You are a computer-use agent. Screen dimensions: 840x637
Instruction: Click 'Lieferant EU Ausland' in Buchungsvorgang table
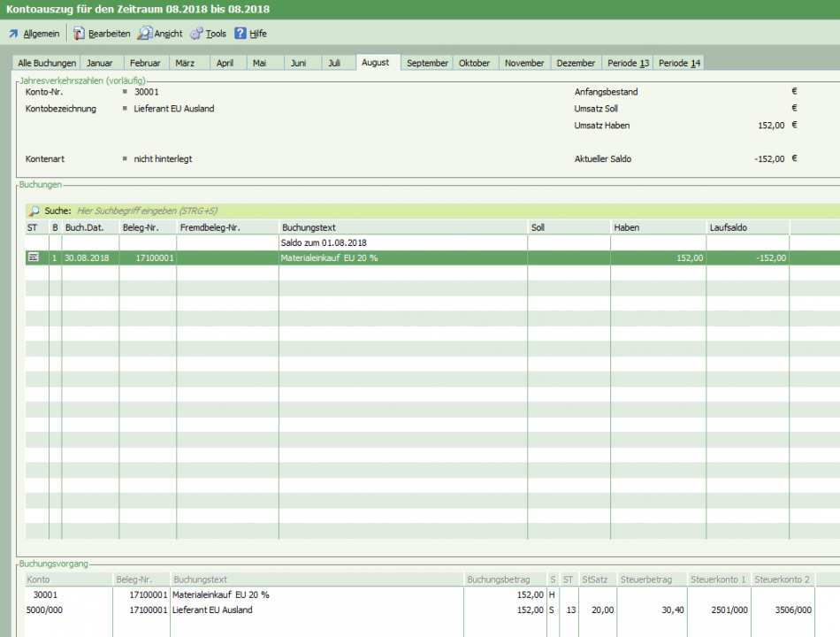point(212,610)
